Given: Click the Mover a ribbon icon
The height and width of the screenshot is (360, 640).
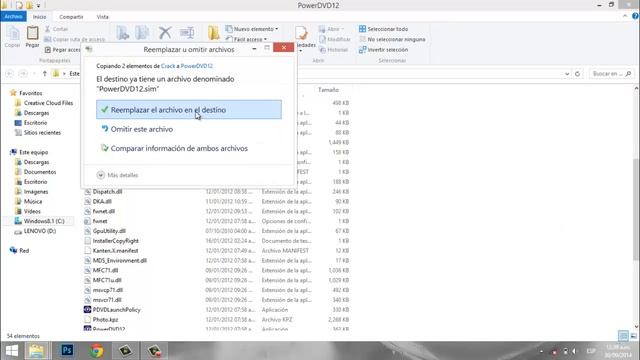Looking at the screenshot, I should [x=122, y=33].
